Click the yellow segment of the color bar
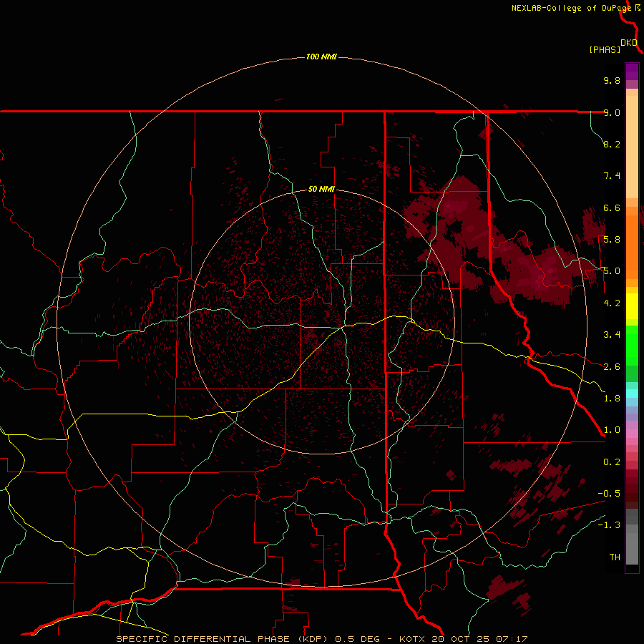The image size is (644, 644). [632, 306]
